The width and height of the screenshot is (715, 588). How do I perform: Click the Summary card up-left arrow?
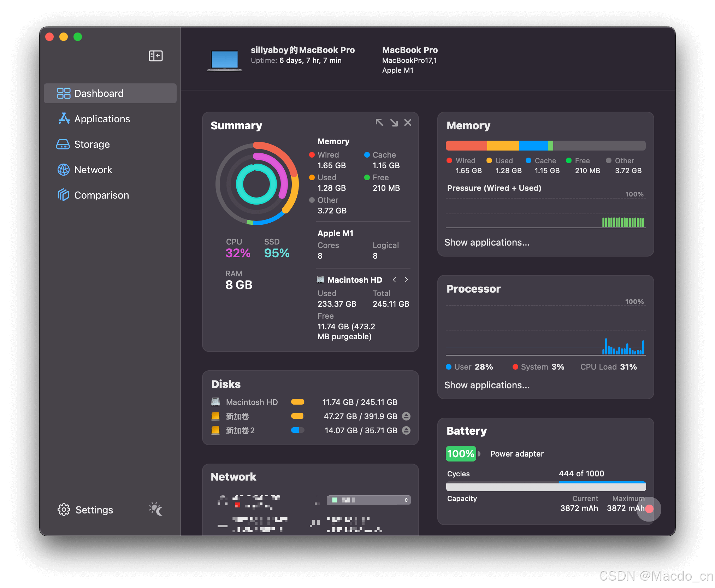pyautogui.click(x=379, y=123)
